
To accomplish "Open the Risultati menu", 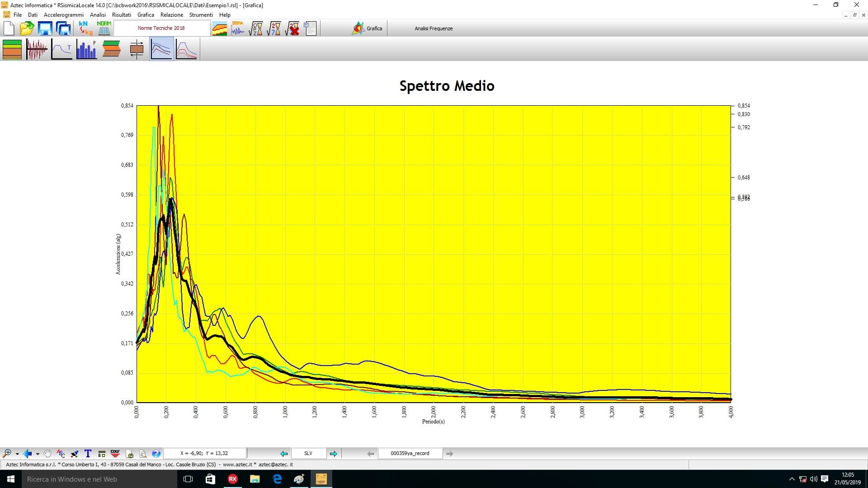I will tap(121, 15).
